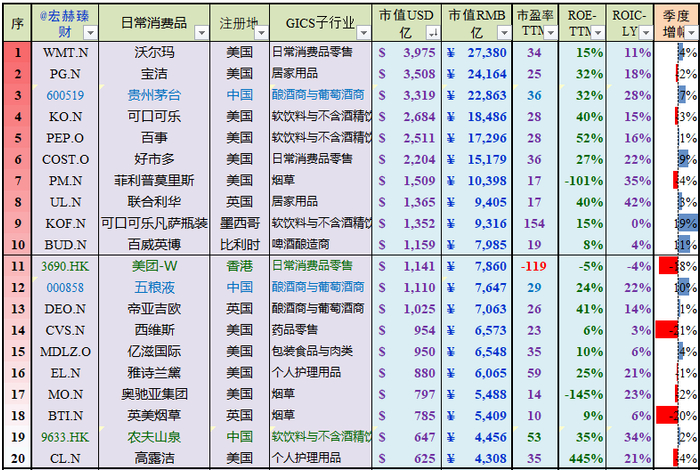Open the 市值RMB column filter dropdown
This screenshot has width=700, height=470.
tap(504, 33)
